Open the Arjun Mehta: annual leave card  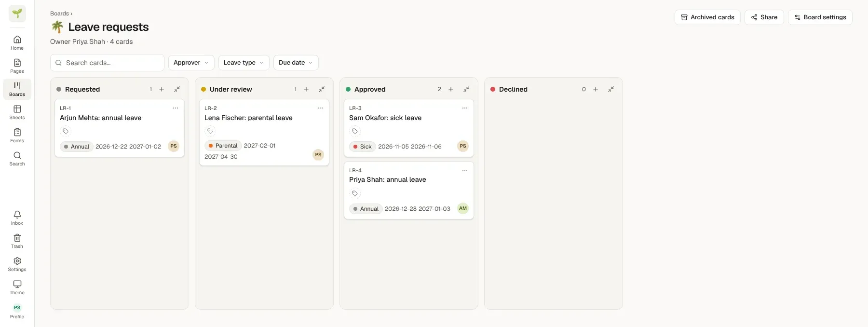click(x=120, y=128)
